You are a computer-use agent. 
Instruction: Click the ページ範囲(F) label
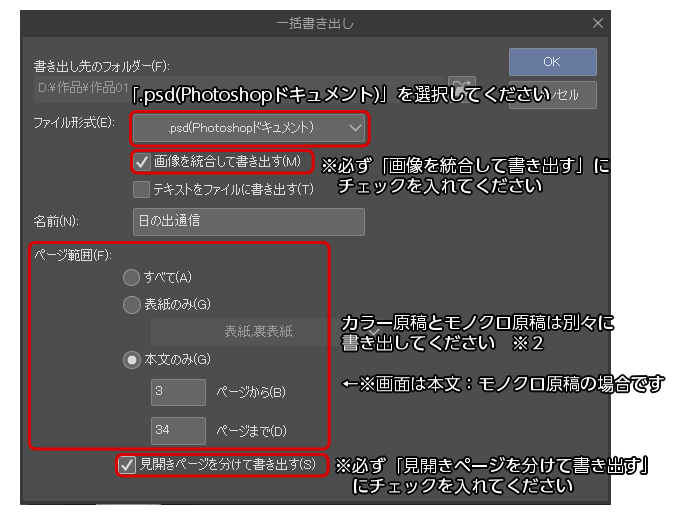point(73,255)
